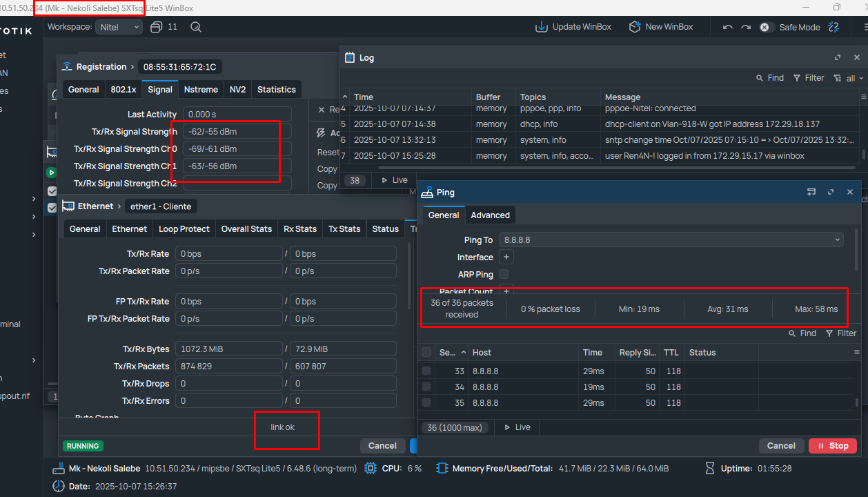Click the Log window horizontal scrollbar

pyautogui.click(x=600, y=168)
